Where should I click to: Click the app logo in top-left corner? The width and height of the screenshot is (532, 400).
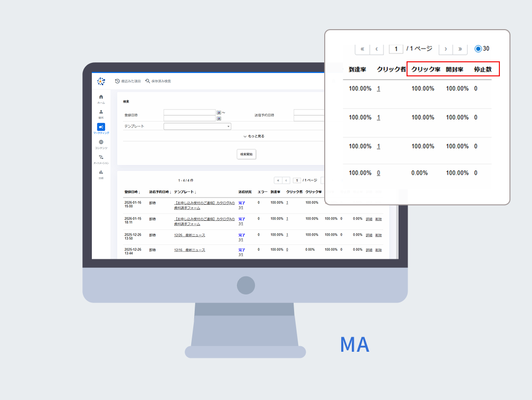click(101, 81)
